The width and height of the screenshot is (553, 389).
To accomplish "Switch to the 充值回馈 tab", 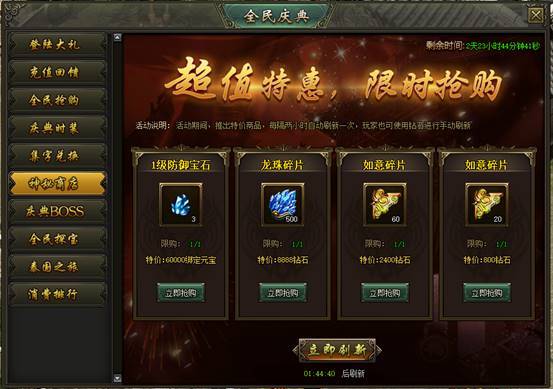I will (56, 73).
